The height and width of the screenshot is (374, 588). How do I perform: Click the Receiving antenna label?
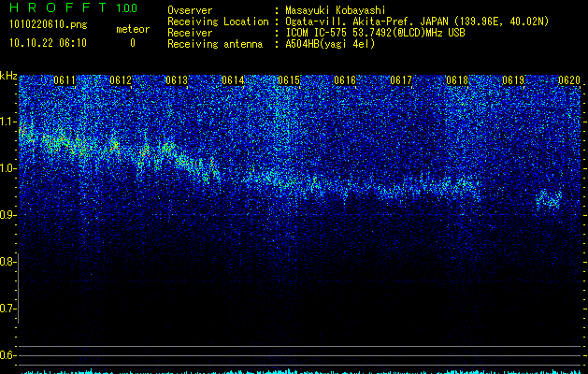point(215,44)
